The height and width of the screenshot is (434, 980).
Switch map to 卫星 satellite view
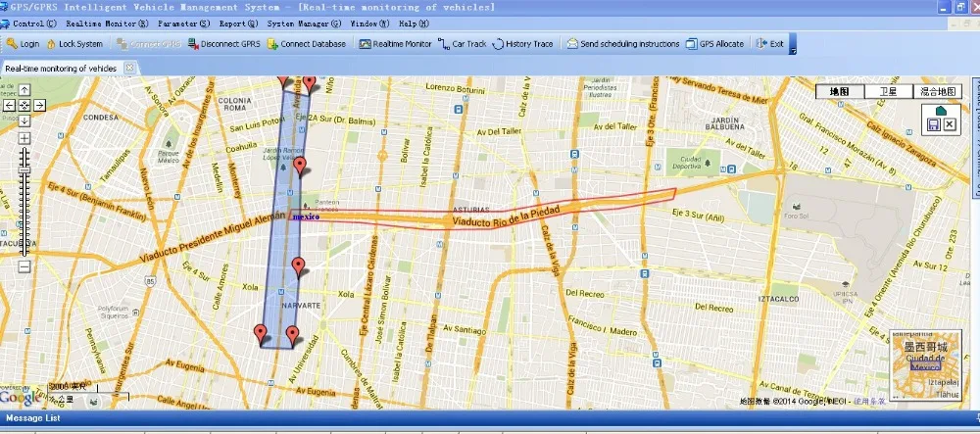[x=887, y=91]
